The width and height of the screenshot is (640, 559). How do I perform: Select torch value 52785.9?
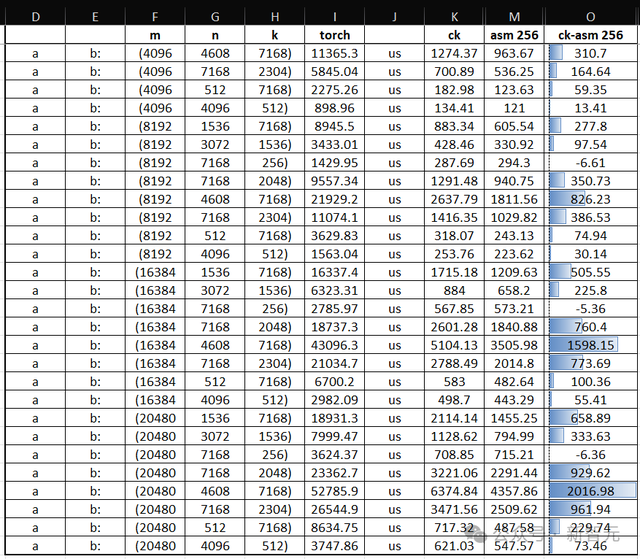[x=335, y=491]
